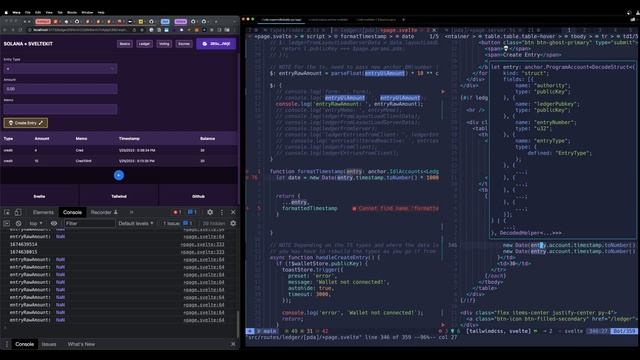
Task: Open the Apple menu
Action: pyautogui.click(x=6, y=12)
